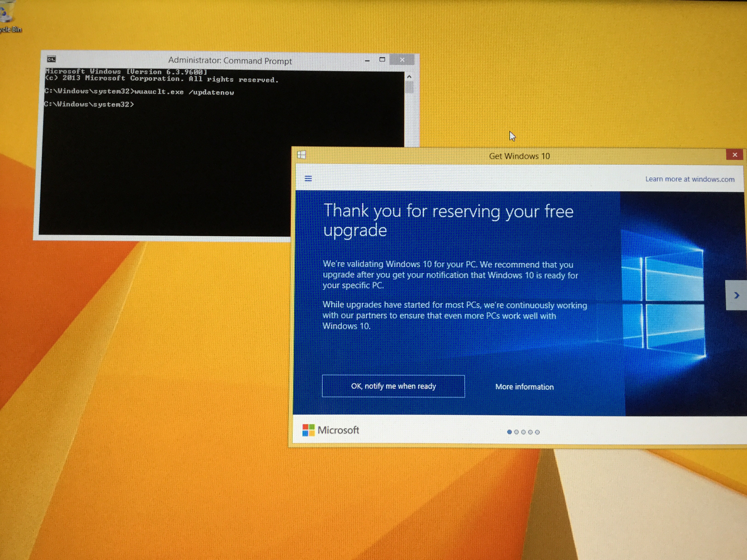Click the Command Prompt scrollbar up arrow
Screen dimensions: 747x560
click(x=409, y=77)
